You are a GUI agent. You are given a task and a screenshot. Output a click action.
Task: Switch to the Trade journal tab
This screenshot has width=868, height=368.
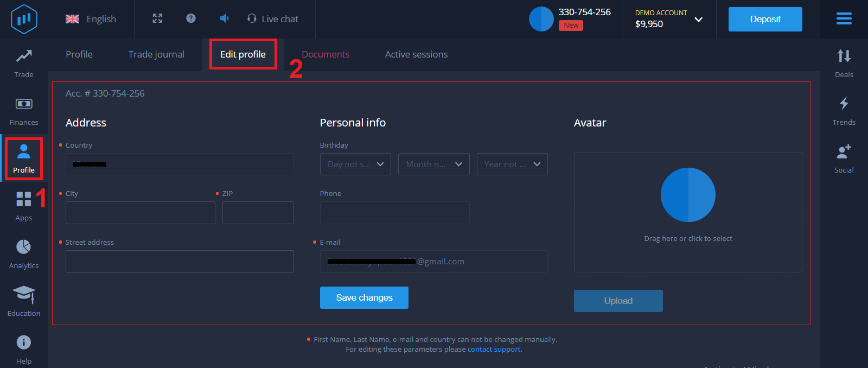[156, 54]
